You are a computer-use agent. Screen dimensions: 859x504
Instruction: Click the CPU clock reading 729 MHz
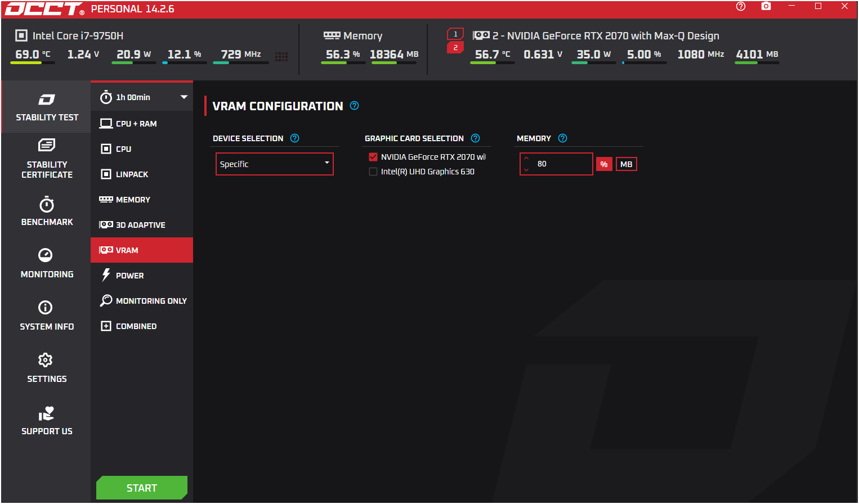tap(241, 55)
